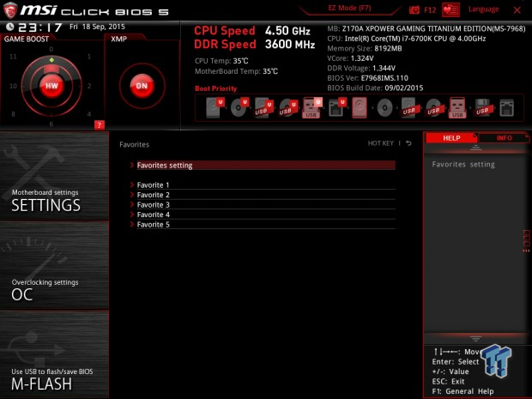Take a screenshot with the F12 camera icon
The image size is (532, 399).
414,9
